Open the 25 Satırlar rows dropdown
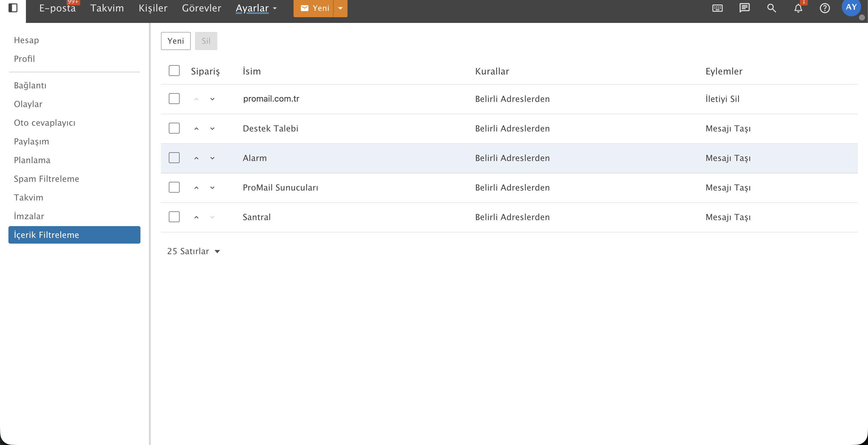 [193, 251]
